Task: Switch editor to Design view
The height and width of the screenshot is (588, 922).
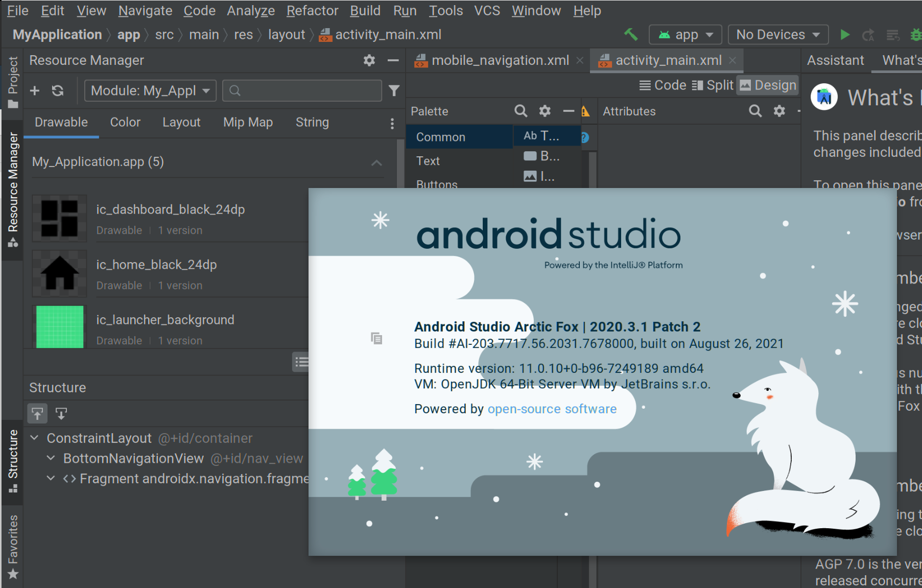Action: coord(768,85)
